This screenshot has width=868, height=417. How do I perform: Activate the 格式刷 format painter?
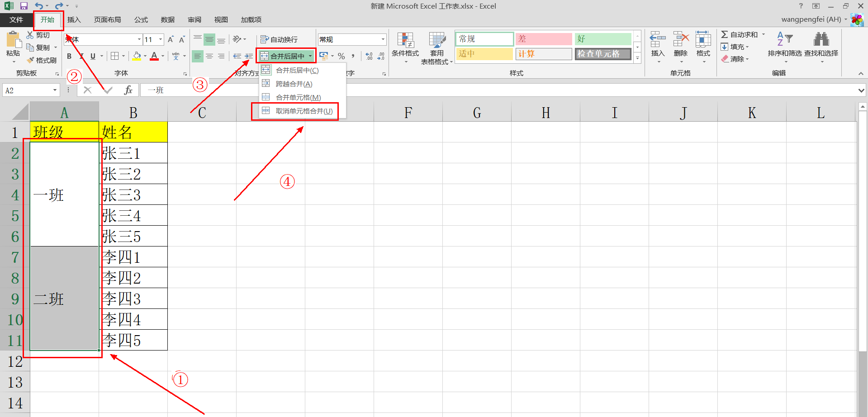tap(42, 60)
